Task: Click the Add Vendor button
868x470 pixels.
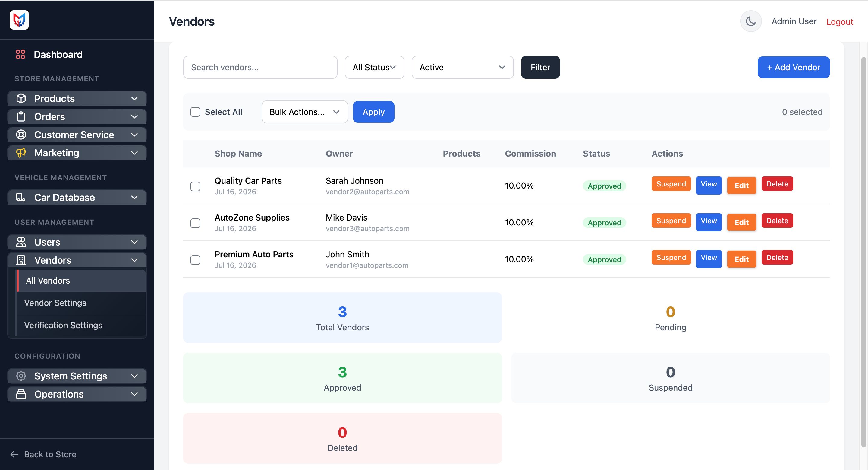Action: [x=794, y=67]
